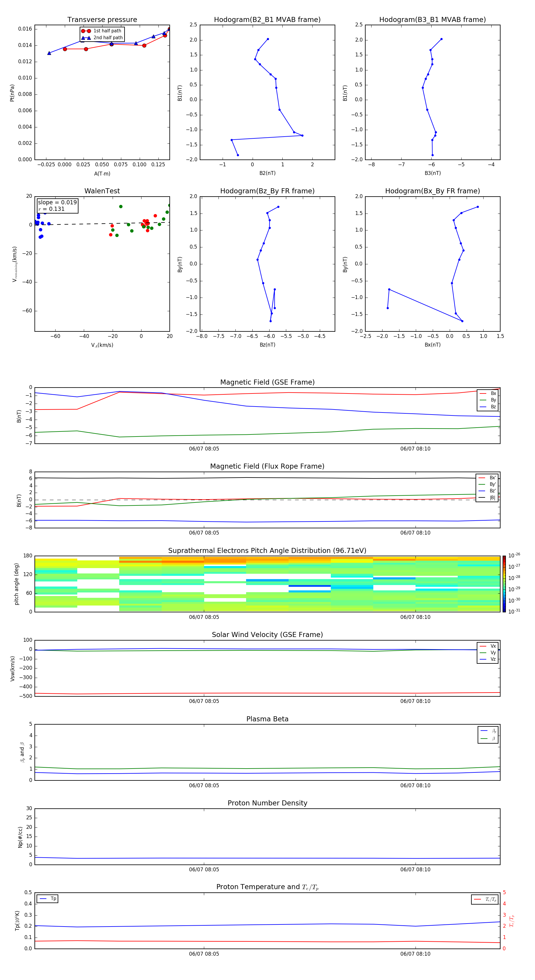
Task: Click '06/07 08:10' tick under Solar Wind Velocity
Action: [415, 701]
